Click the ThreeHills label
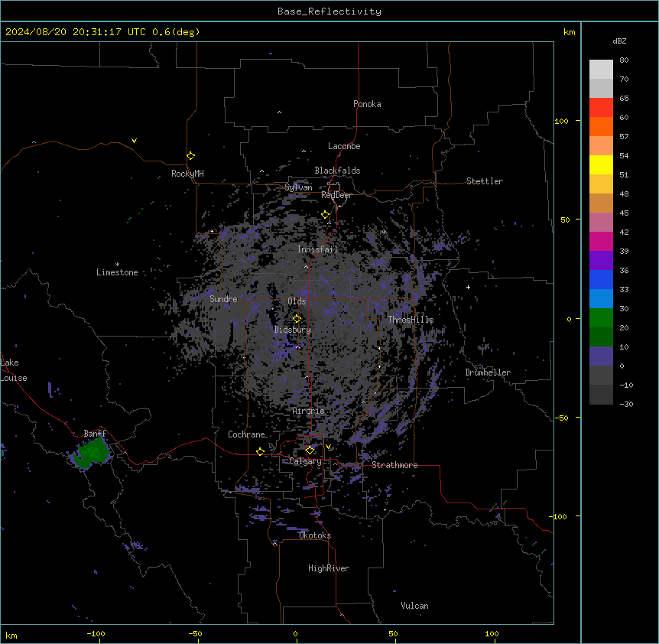 coord(411,320)
